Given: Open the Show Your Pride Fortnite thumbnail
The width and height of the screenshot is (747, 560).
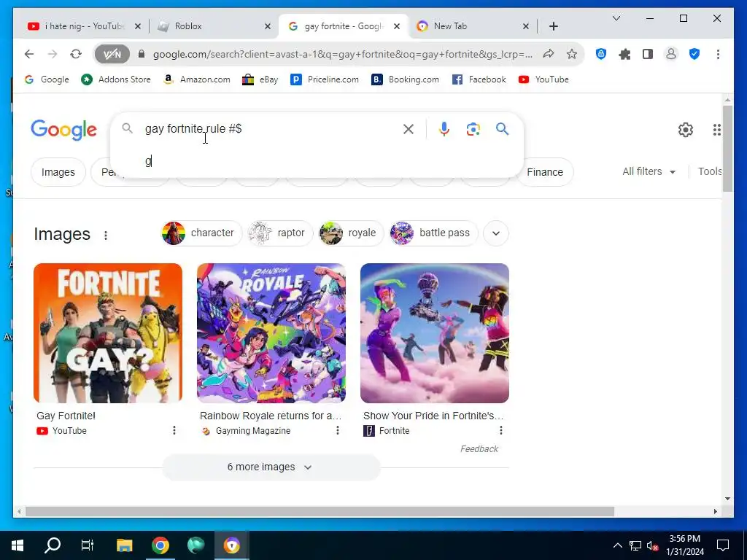Looking at the screenshot, I should pos(435,332).
